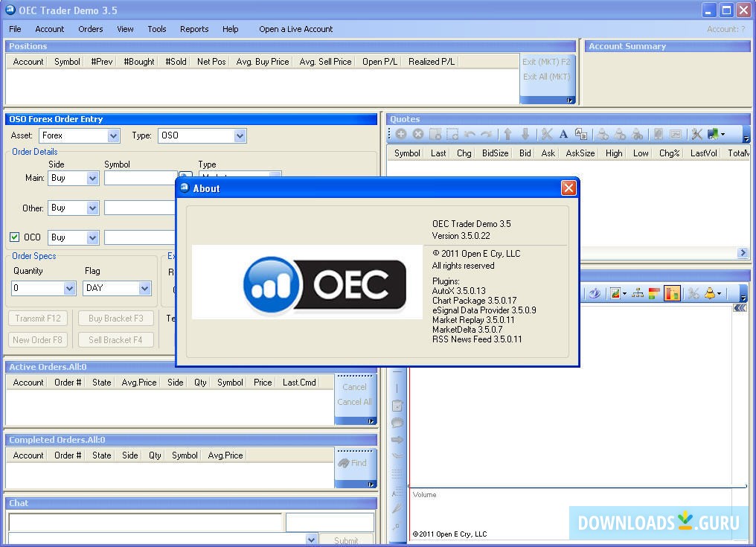Add a new symbol with the plus icon in Quotes
This screenshot has width=756, height=547.
(401, 135)
